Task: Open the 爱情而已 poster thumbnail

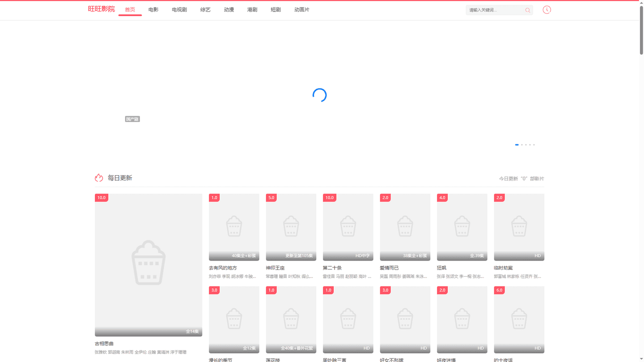Action: tap(405, 227)
